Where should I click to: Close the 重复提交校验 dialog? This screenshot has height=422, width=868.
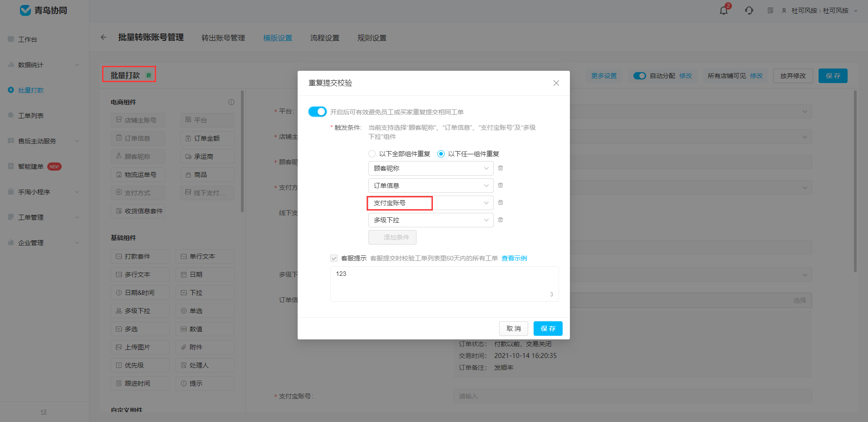click(x=556, y=83)
